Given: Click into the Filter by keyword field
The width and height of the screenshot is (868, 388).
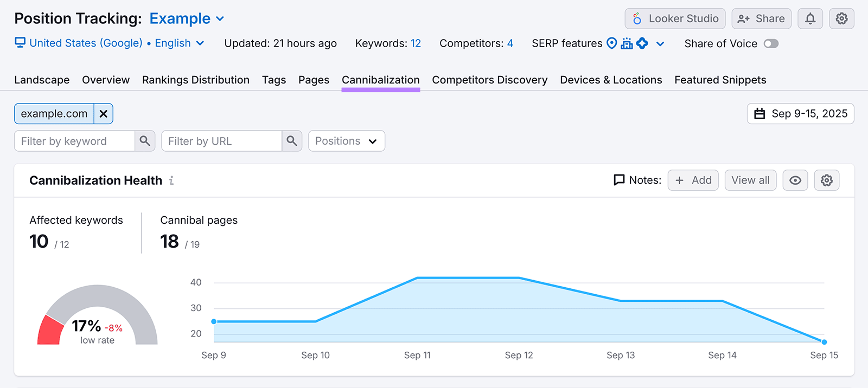Looking at the screenshot, I should pos(75,141).
